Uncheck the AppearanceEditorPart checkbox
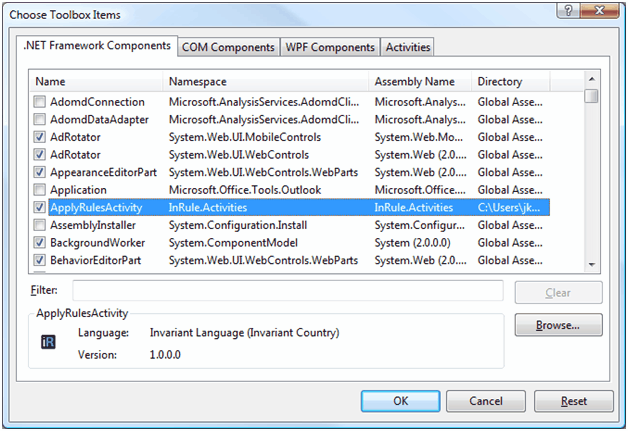 pyautogui.click(x=40, y=172)
